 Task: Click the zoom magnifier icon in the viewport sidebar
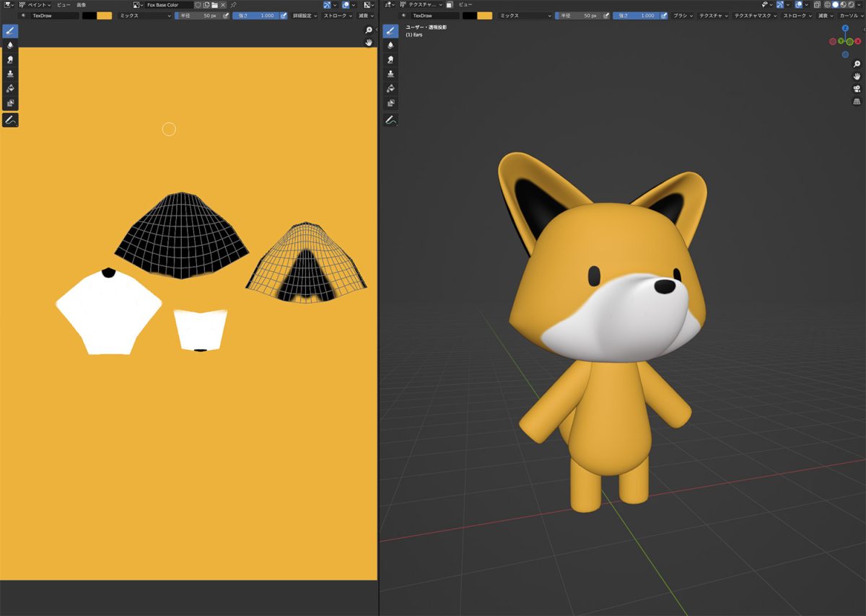(x=857, y=64)
